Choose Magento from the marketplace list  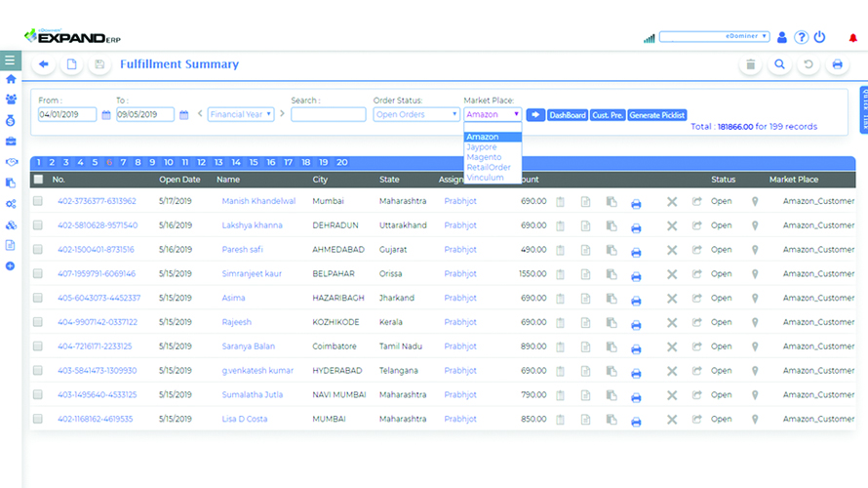click(484, 157)
